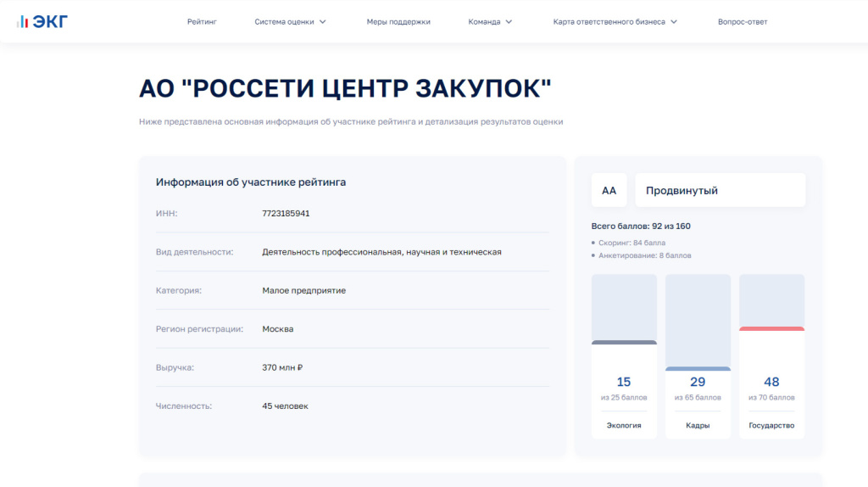Go to Вопрос-ответ section
This screenshot has width=868, height=487.
pyautogui.click(x=742, y=22)
